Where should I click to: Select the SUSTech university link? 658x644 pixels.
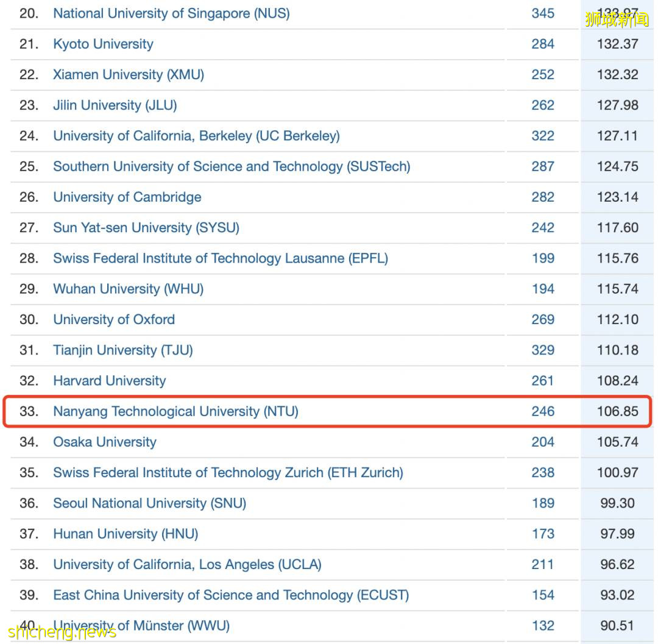coord(232,166)
